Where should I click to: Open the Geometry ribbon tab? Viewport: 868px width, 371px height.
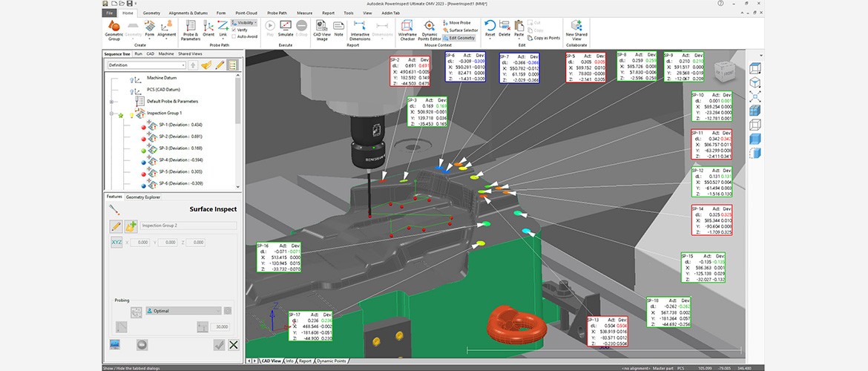[151, 13]
